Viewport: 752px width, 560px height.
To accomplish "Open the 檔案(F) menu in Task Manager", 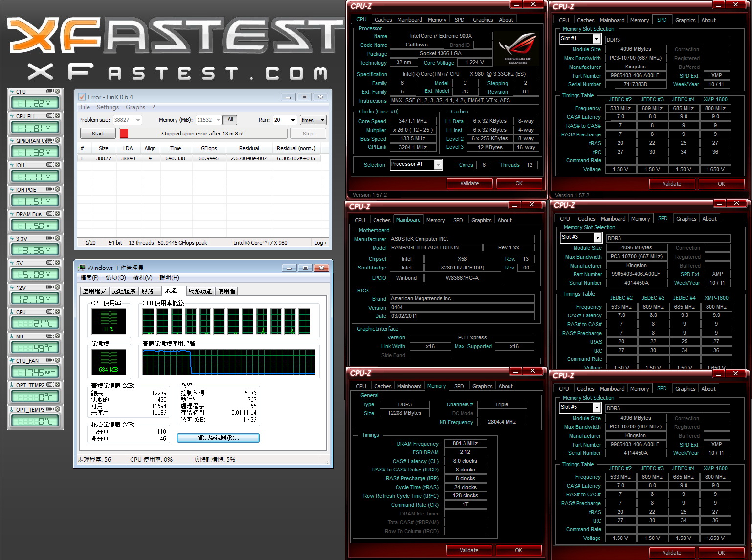I will (x=89, y=278).
